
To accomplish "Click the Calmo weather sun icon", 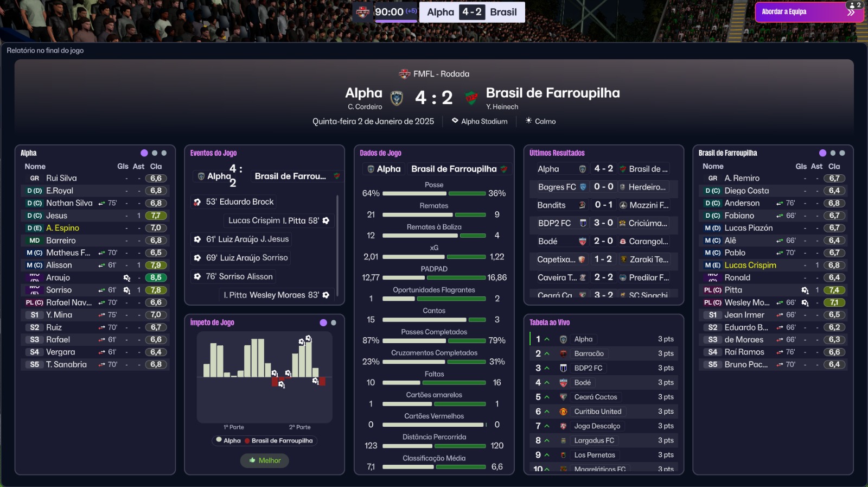I will tap(528, 121).
